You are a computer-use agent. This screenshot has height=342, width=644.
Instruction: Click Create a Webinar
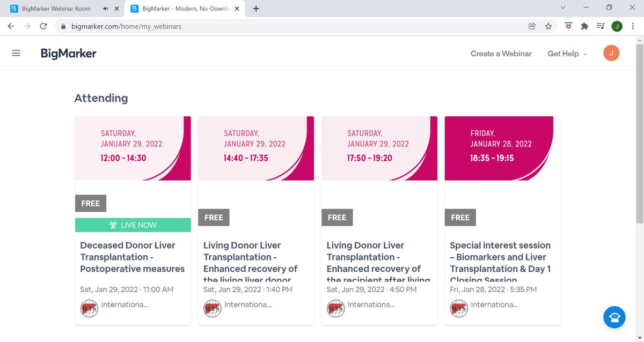click(x=501, y=54)
